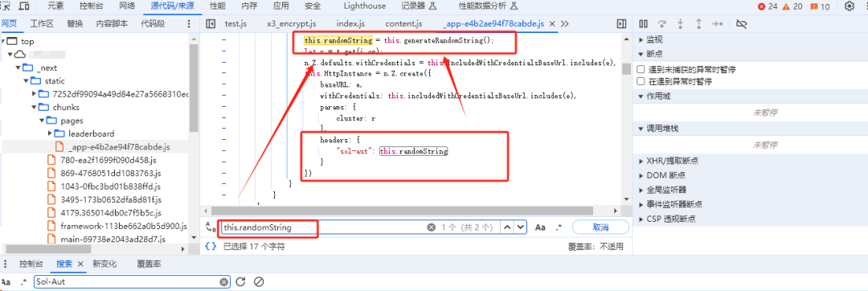The height and width of the screenshot is (291, 868).
Task: Clear search results with circle-slash icon
Action: tap(258, 282)
